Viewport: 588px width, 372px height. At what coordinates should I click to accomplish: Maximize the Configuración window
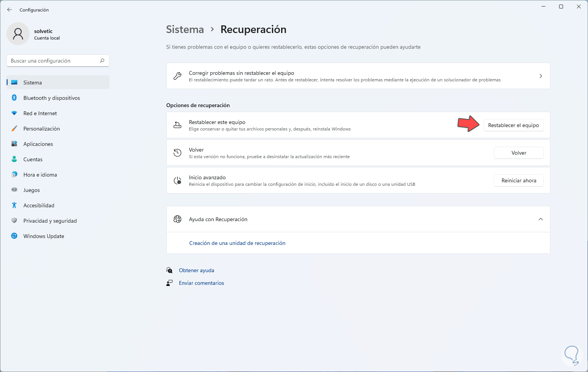(561, 7)
